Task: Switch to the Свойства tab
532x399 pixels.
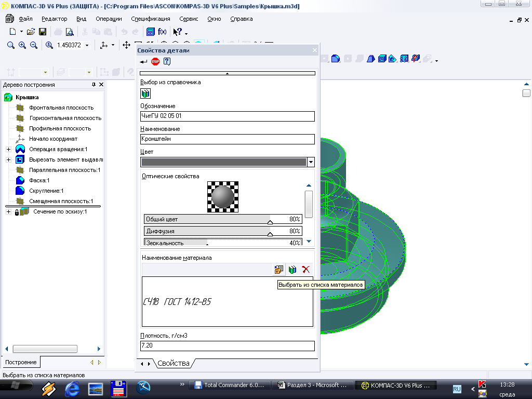Action: point(174,363)
